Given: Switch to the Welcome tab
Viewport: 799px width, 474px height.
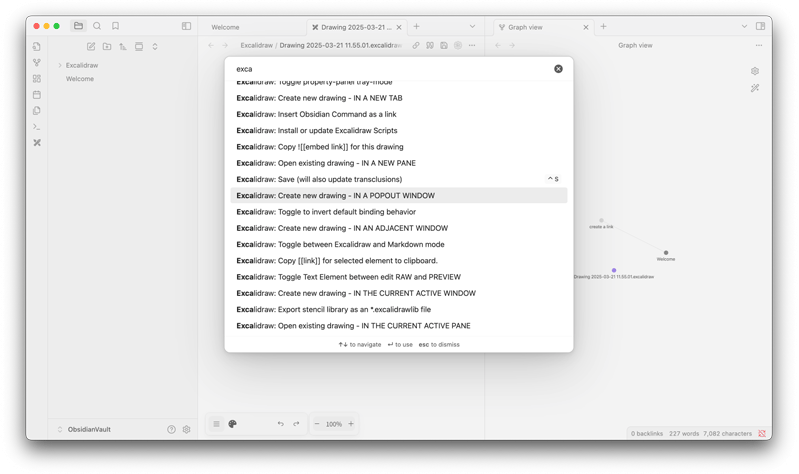Looking at the screenshot, I should click(x=225, y=27).
